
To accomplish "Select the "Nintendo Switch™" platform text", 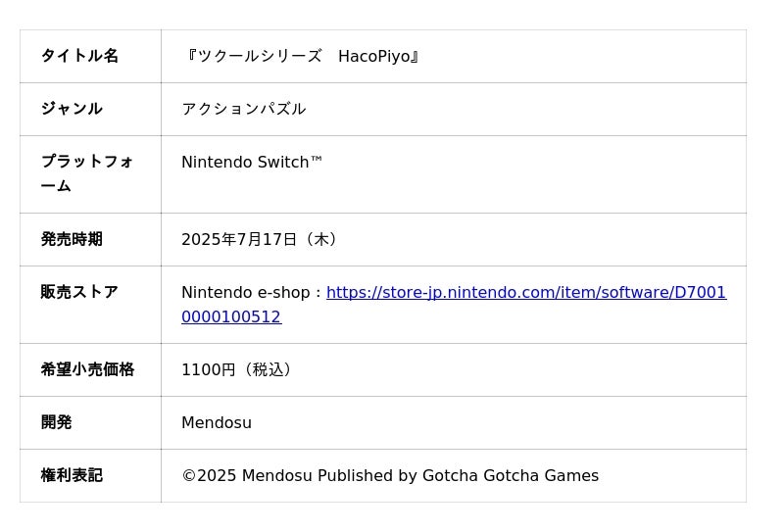I will (x=252, y=162).
